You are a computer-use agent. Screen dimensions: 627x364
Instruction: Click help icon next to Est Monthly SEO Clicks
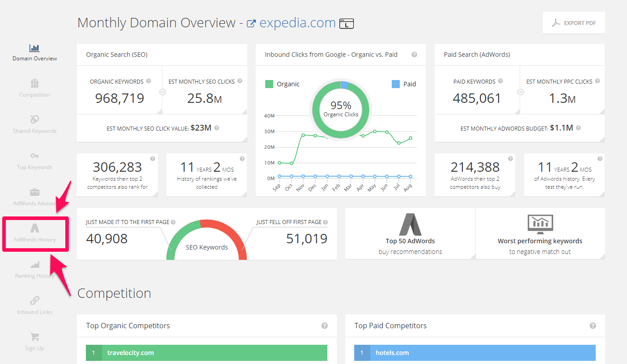point(240,81)
